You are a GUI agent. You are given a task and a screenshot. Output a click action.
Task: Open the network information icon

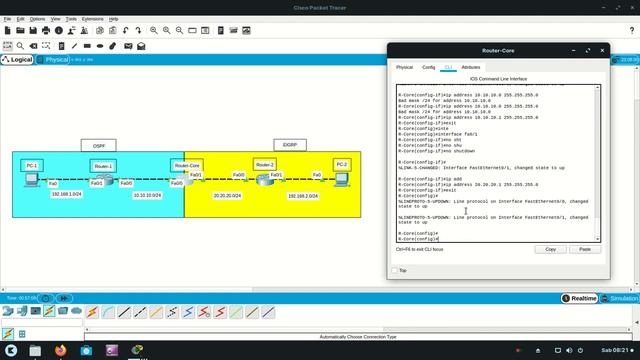(59, 30)
